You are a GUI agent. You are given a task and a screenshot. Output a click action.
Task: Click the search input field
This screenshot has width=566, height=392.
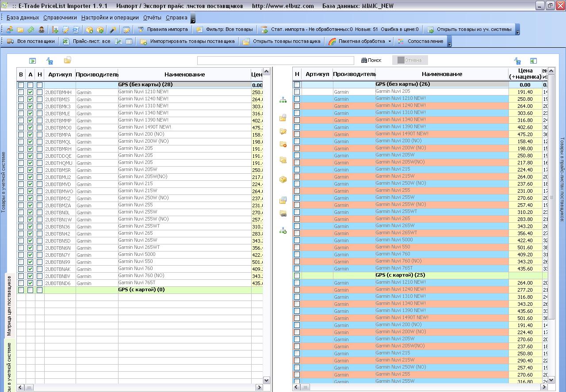click(275, 61)
